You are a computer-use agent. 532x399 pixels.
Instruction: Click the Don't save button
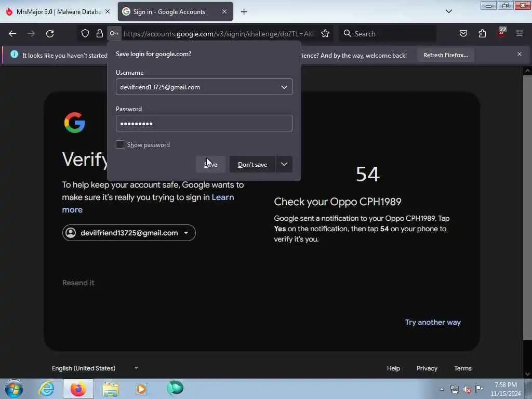click(252, 165)
